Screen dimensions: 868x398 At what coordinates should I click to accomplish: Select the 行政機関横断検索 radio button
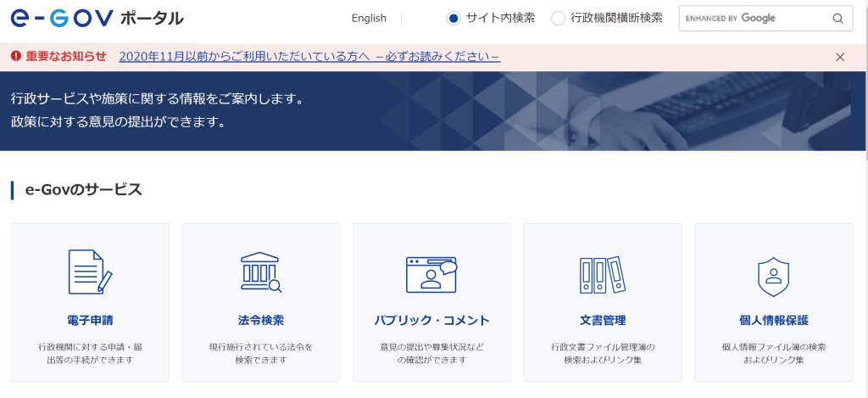(558, 19)
